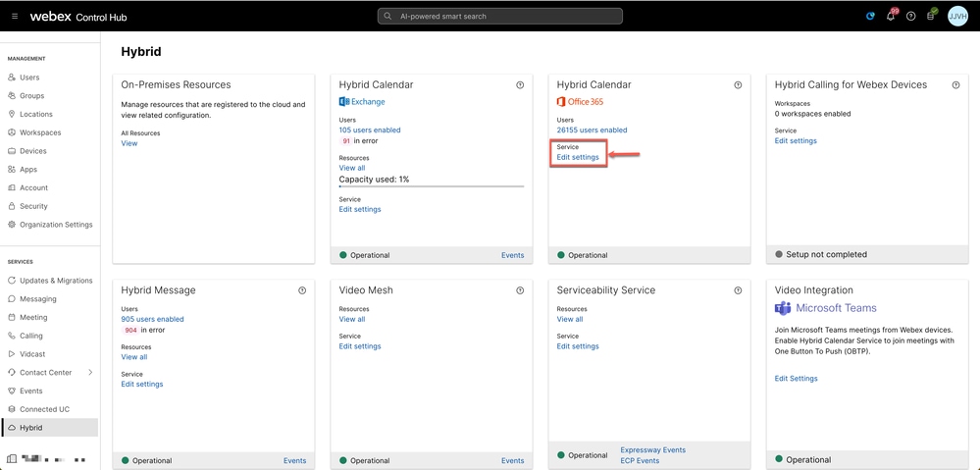This screenshot has width=980, height=470.
Task: Open info icon on Hybrid Message card
Action: point(302,290)
